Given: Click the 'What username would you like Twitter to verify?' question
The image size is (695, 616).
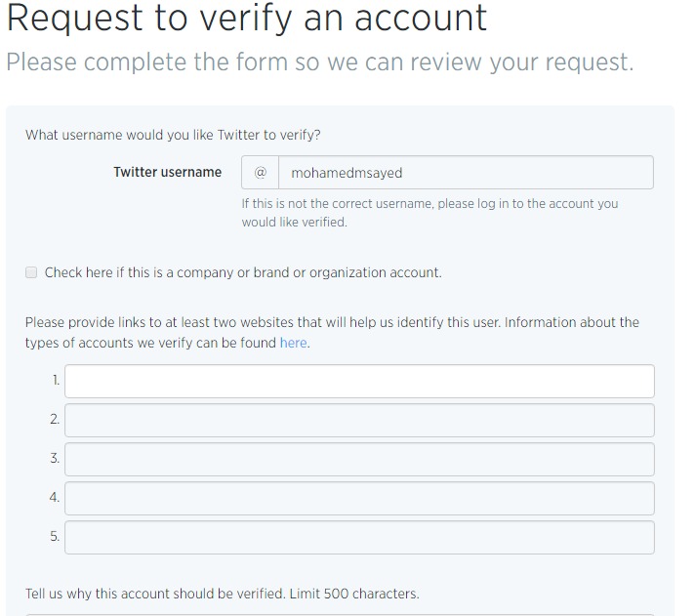Looking at the screenshot, I should tap(173, 135).
